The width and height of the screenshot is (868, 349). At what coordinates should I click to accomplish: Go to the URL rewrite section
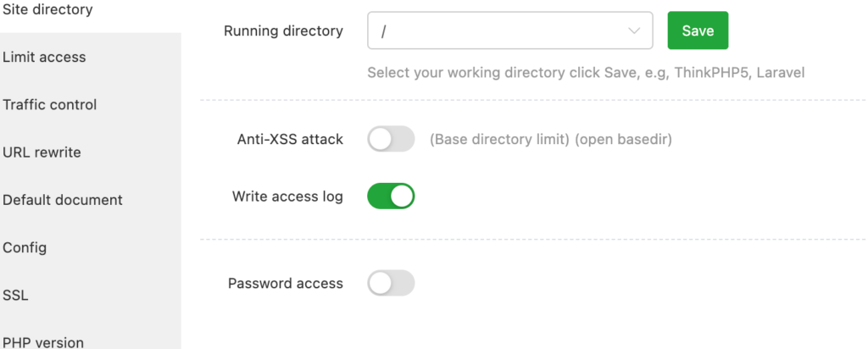(x=90, y=152)
